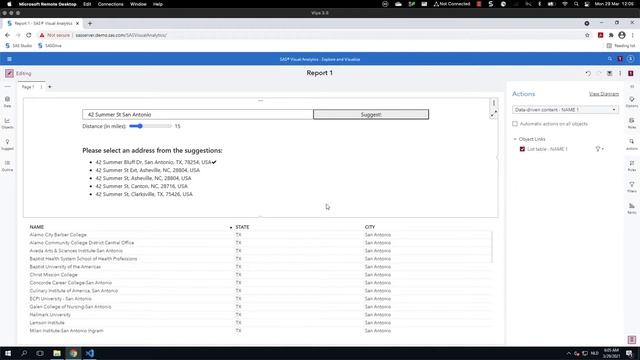This screenshot has width=640, height=360.
Task: Open a new browser tab
Action: [90, 24]
